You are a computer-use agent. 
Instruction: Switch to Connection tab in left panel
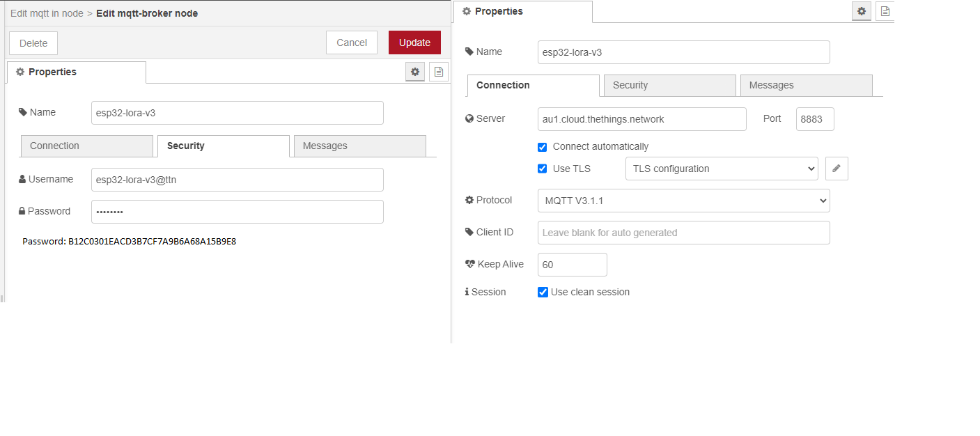86,146
